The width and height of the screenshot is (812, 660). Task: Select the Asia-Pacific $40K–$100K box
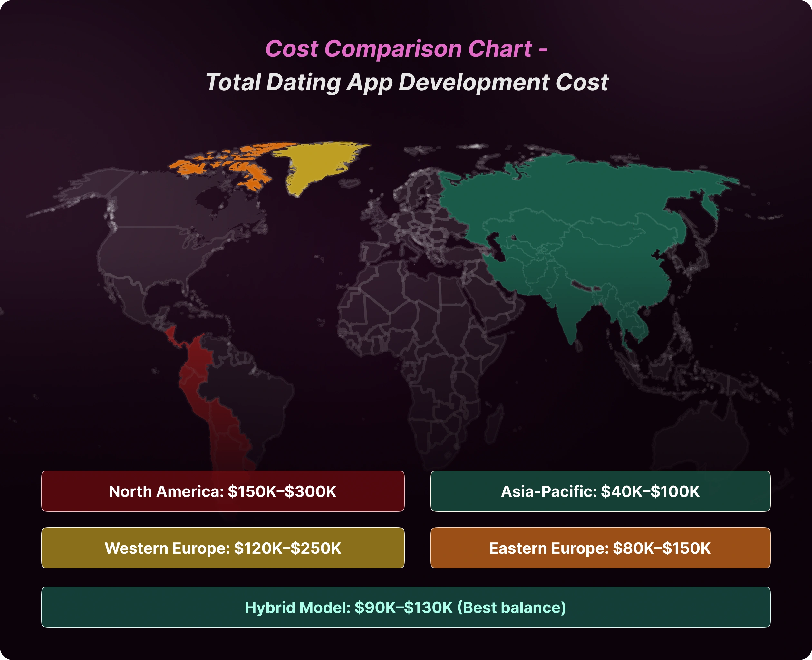(600, 491)
